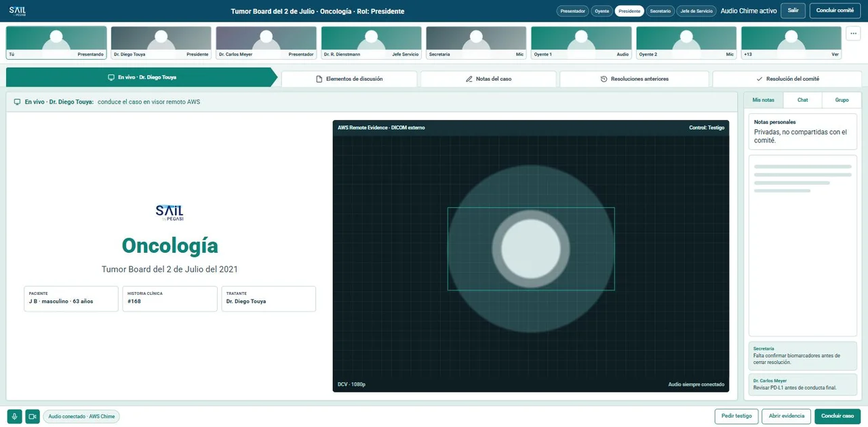
Task: Click the document icon on Elementos de discusión
Action: pos(319,79)
